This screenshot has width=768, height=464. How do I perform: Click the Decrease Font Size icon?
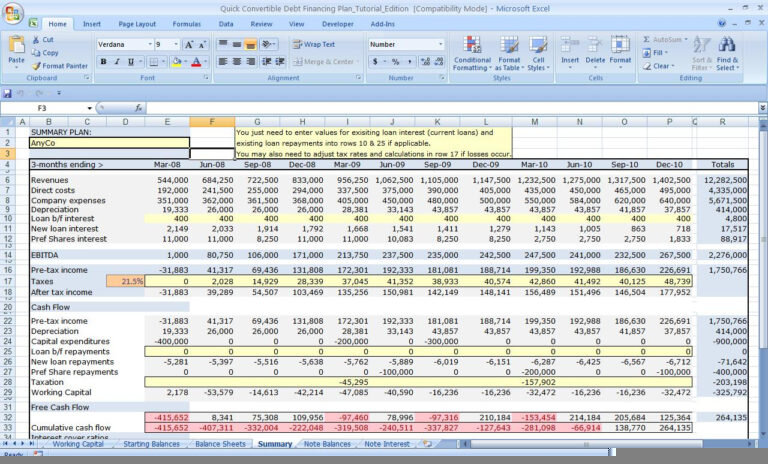pyautogui.click(x=203, y=45)
